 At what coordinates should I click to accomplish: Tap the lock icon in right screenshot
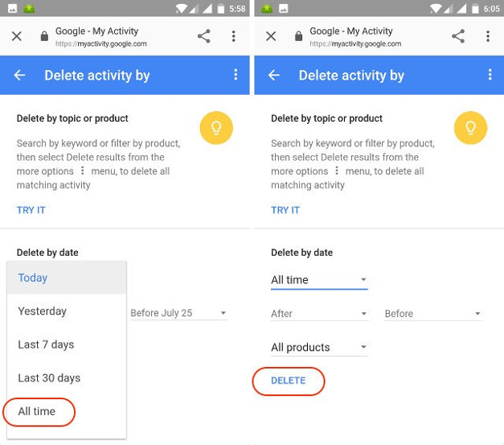pos(298,36)
